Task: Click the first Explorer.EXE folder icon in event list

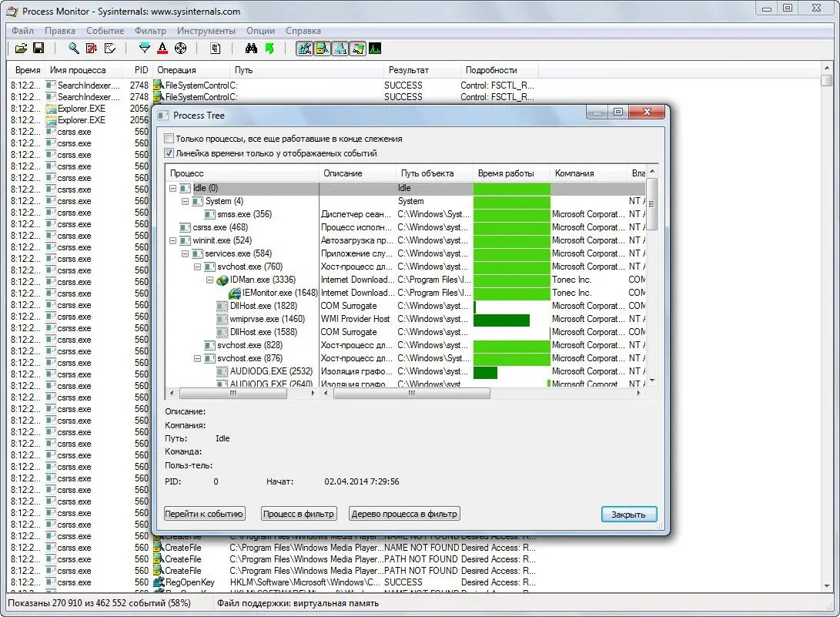Action: point(51,109)
